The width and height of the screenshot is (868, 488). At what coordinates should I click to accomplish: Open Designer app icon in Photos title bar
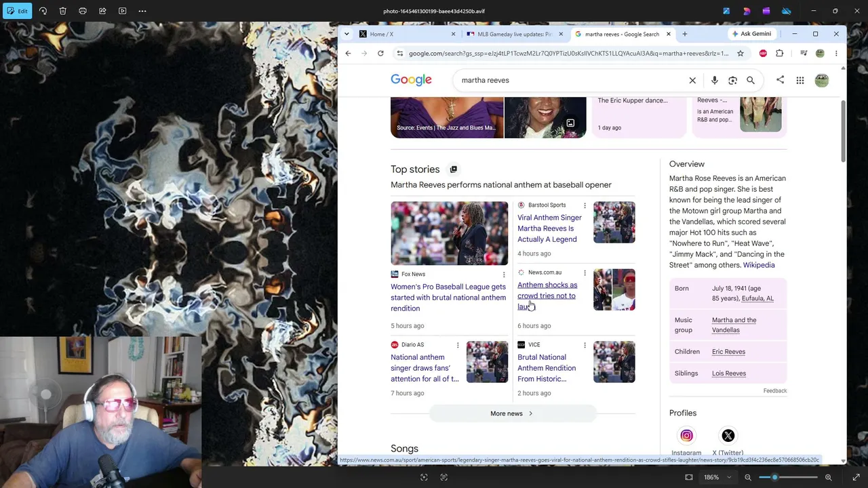[x=746, y=11]
